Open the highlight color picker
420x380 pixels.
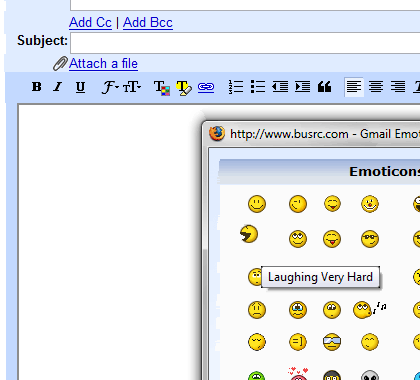(x=184, y=88)
